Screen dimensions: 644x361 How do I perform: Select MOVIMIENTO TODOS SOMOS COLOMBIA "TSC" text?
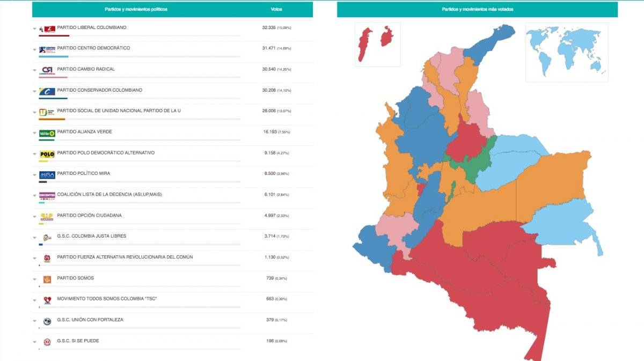107,299
